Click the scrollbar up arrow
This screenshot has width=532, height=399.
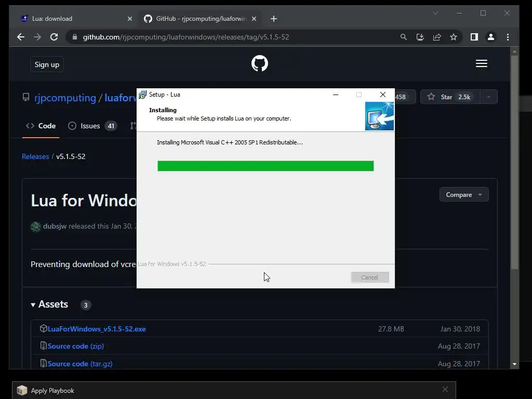514,52
